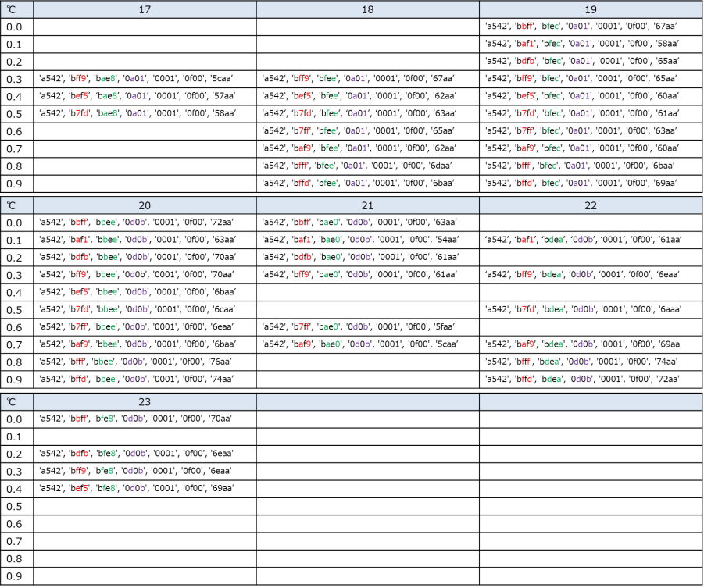Click column 19 cell ending with '58aa'
The image size is (704, 588).
coord(590,44)
